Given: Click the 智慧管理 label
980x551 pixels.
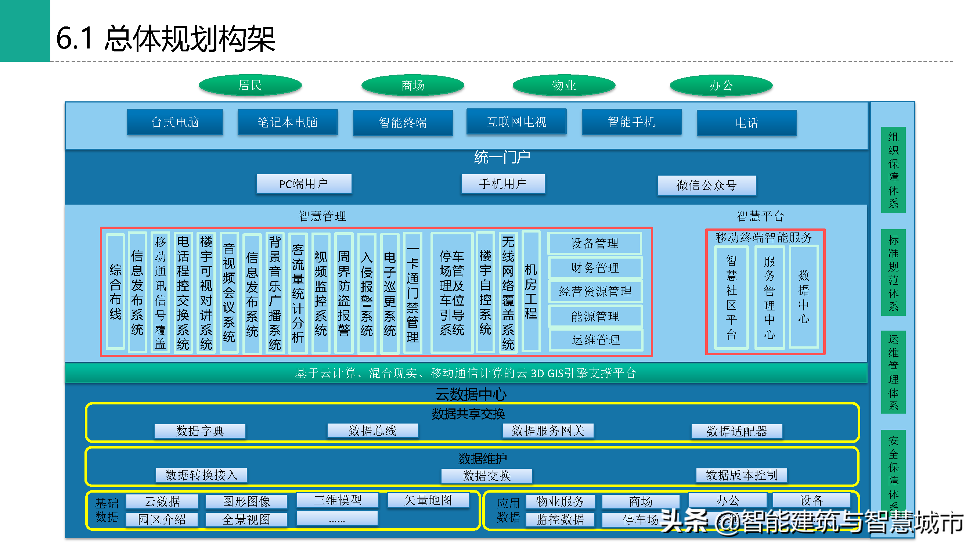Looking at the screenshot, I should point(322,216).
